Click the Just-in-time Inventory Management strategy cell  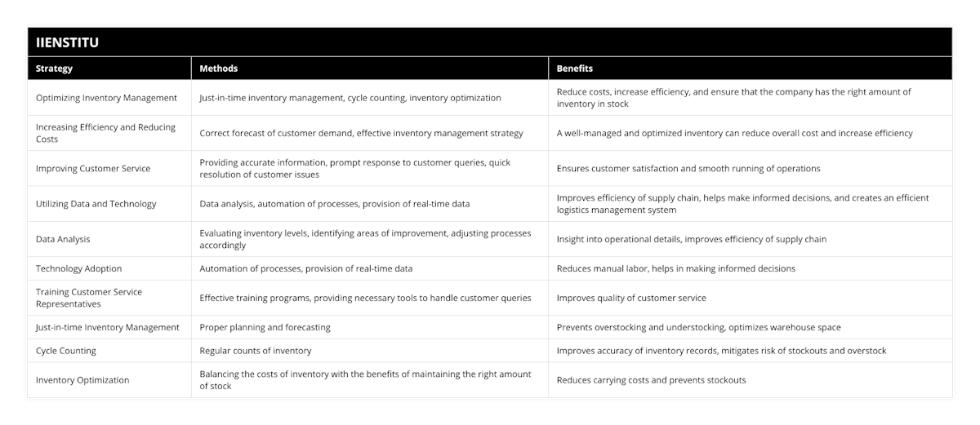click(109, 327)
